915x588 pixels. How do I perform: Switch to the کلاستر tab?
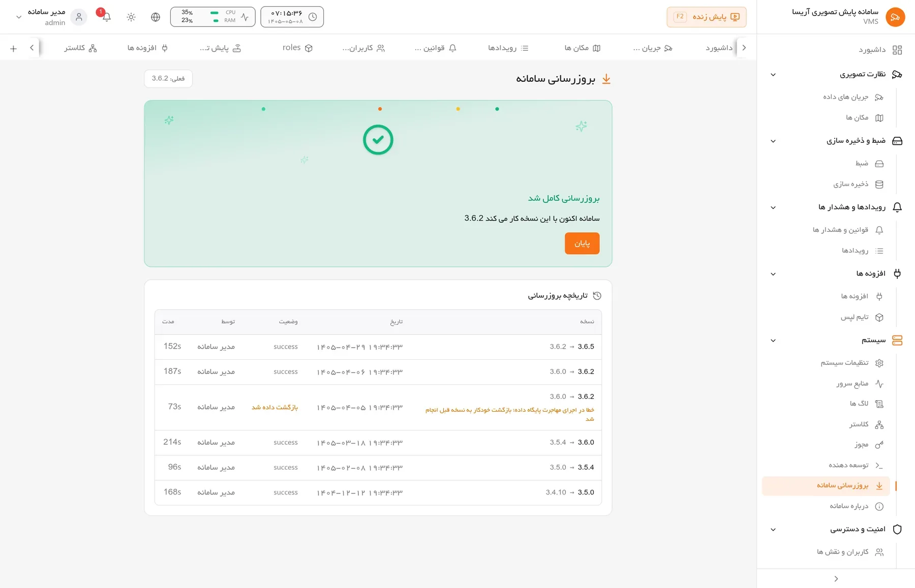[80, 48]
